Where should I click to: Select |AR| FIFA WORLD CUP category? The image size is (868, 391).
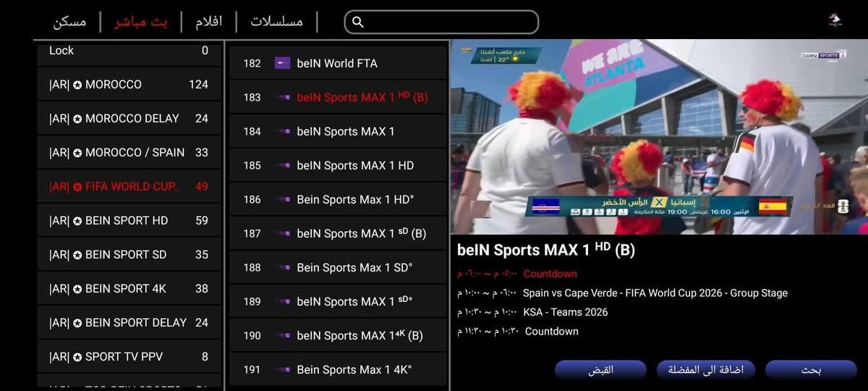(x=129, y=186)
